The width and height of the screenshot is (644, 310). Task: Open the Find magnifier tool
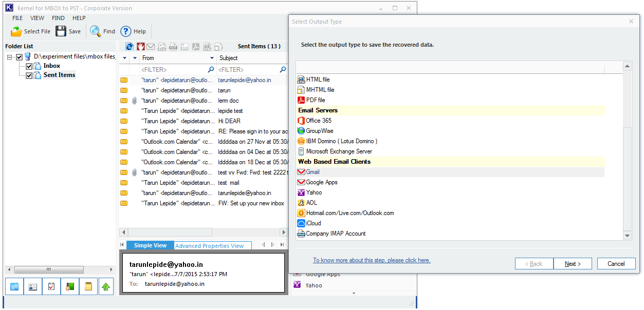96,31
